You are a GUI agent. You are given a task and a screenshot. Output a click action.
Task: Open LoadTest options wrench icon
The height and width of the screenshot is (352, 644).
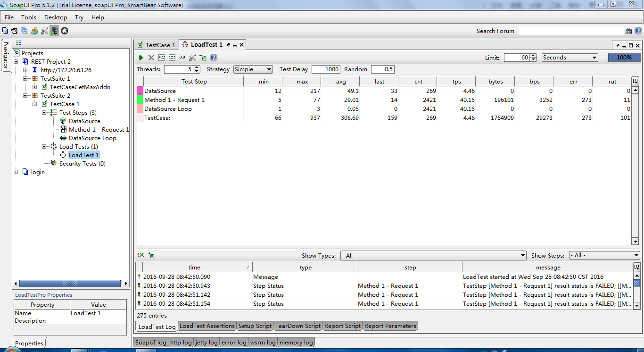(192, 58)
